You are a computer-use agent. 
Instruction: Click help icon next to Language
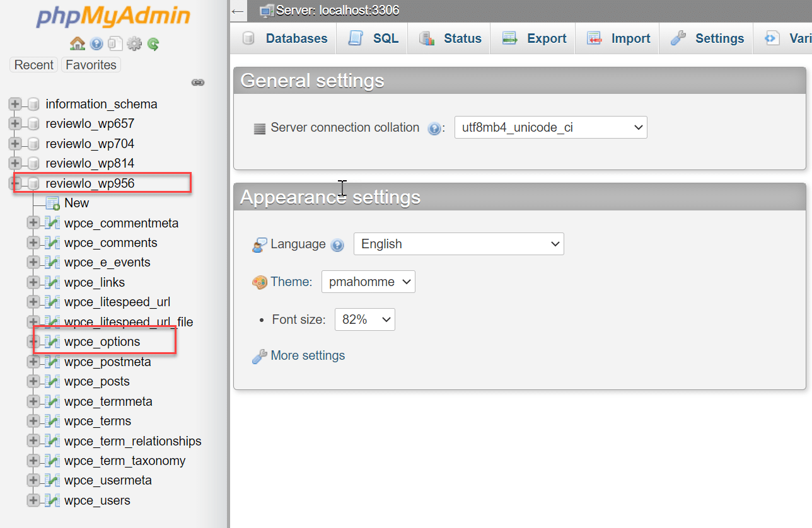337,245
